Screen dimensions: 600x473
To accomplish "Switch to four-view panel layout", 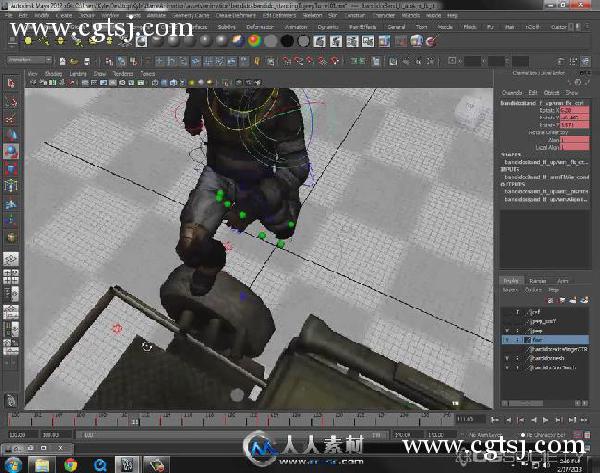I will pos(11,277).
